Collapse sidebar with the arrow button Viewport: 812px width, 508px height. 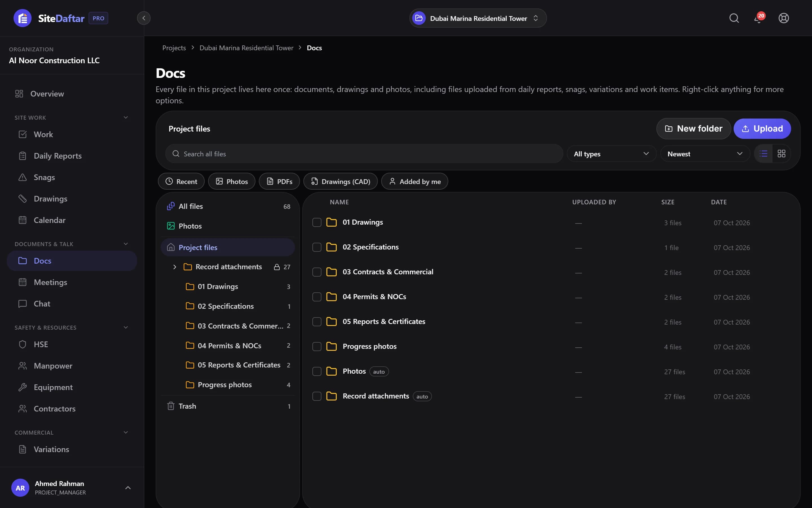click(144, 18)
